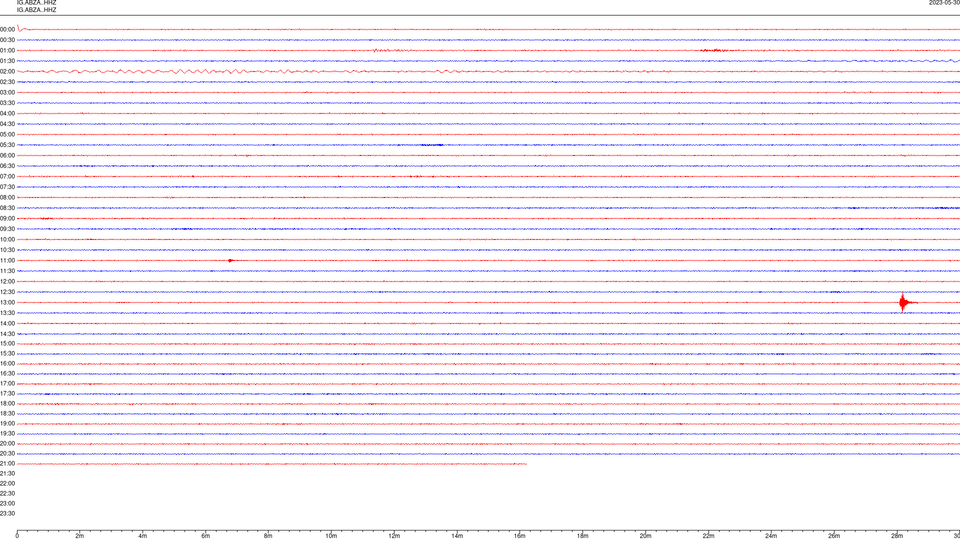The width and height of the screenshot is (960, 540).
Task: Select the 22:00 time label
Action: [7, 484]
